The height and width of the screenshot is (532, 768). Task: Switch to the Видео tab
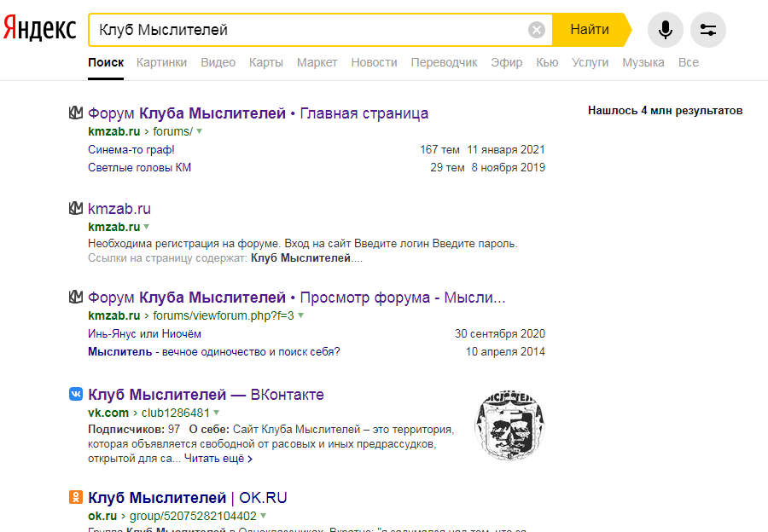click(x=218, y=62)
